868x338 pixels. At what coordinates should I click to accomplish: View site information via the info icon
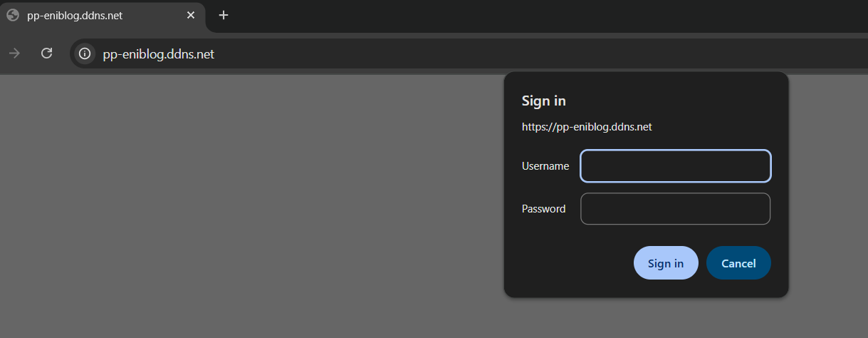[85, 53]
